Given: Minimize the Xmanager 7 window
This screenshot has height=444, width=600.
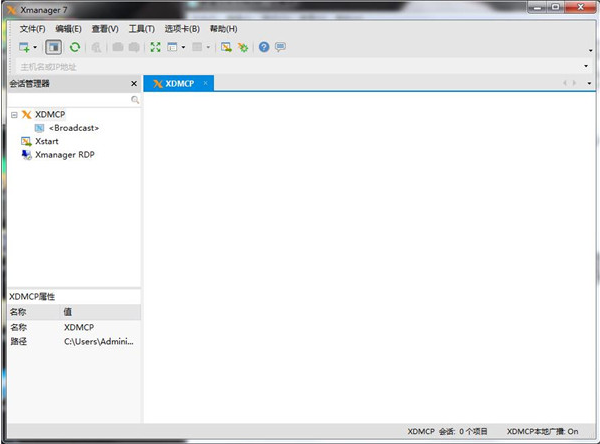Looking at the screenshot, I should click(x=538, y=7).
